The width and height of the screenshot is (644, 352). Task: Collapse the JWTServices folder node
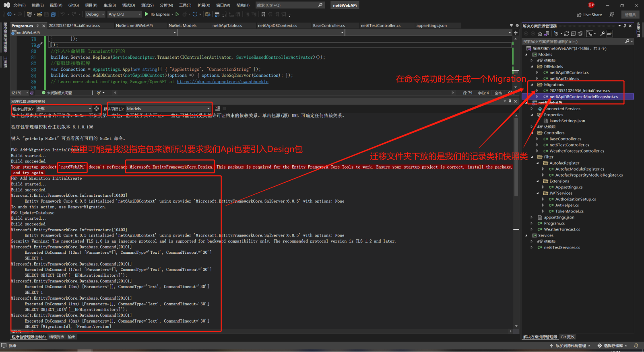click(x=538, y=193)
